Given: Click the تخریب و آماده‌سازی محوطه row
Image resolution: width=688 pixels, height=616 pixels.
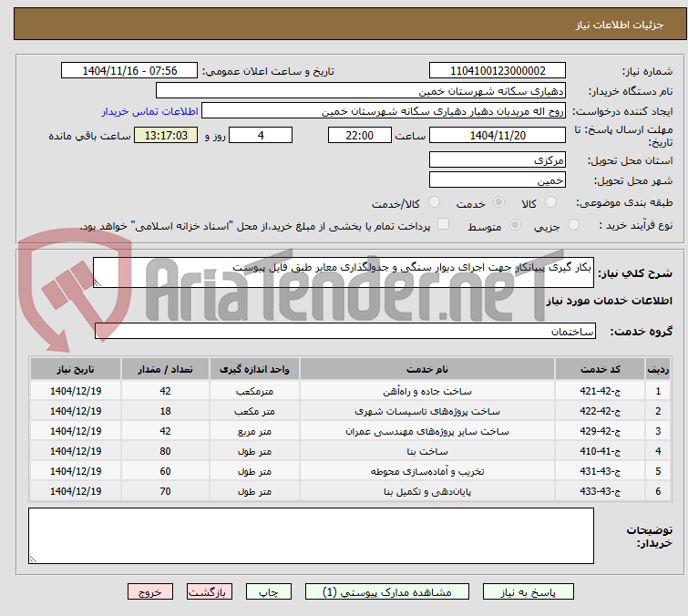Looking at the screenshot, I should tap(350, 471).
